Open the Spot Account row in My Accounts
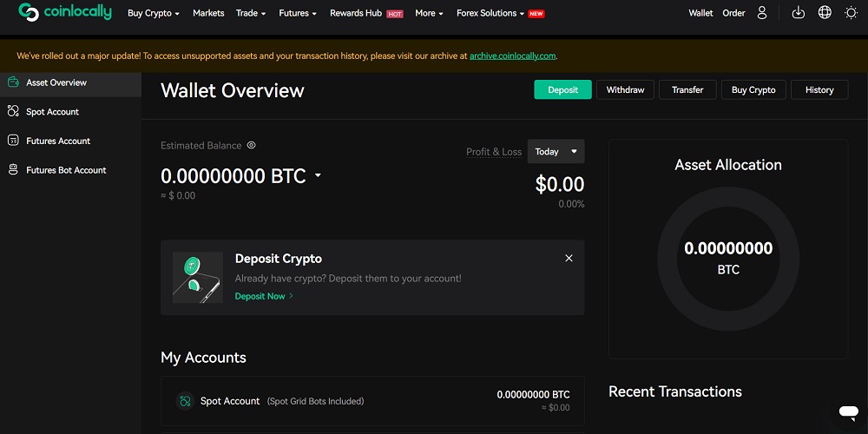868x434 pixels. coord(372,401)
